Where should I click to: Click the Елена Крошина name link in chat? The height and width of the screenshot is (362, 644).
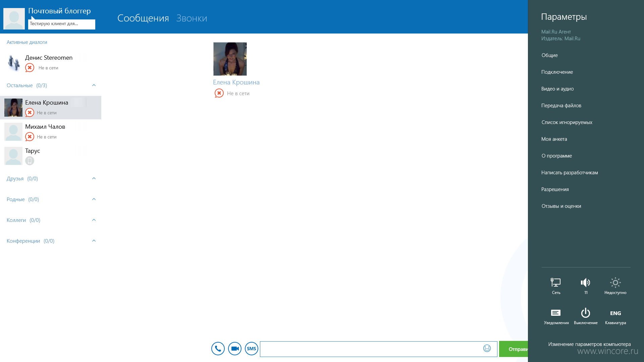point(236,82)
